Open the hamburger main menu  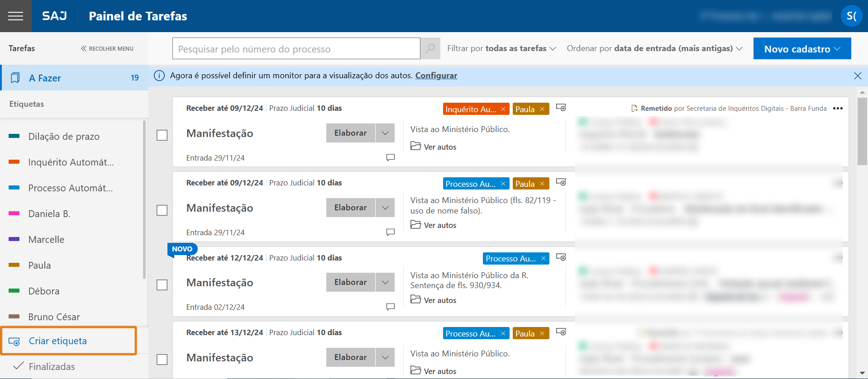pos(15,16)
